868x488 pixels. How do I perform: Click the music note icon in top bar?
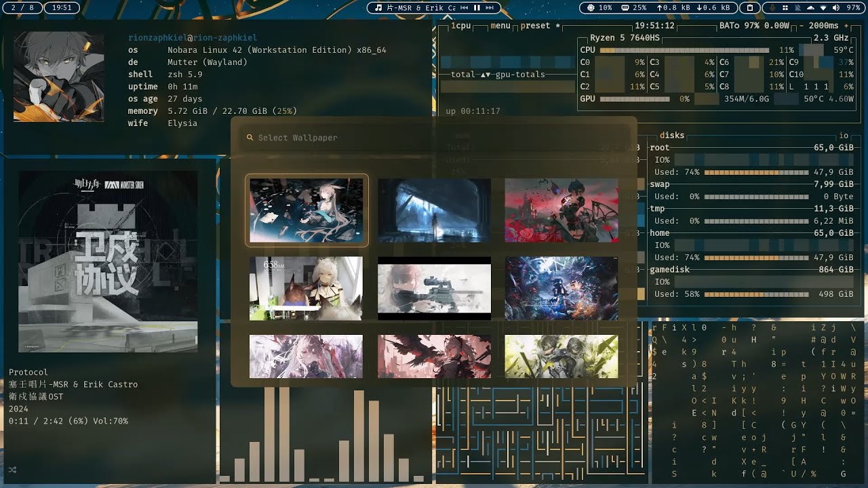[378, 7]
